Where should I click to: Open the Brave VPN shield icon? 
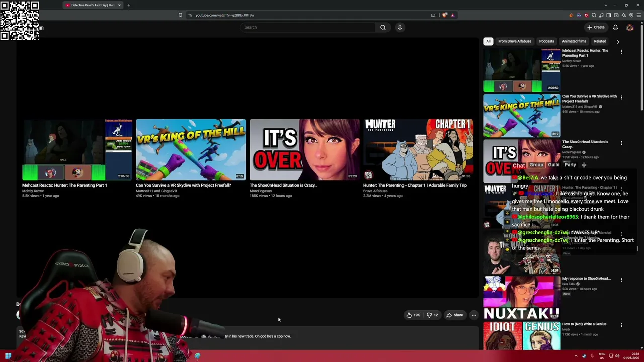631,15
